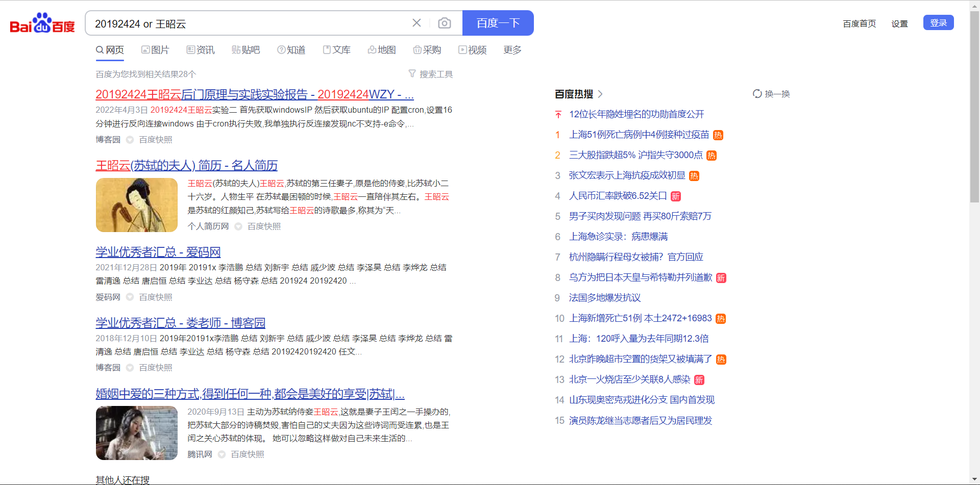This screenshot has height=485, width=980.
Task: Open hot topic 乌方为把日本天皇与希特勒并列道歉
Action: tap(641, 277)
